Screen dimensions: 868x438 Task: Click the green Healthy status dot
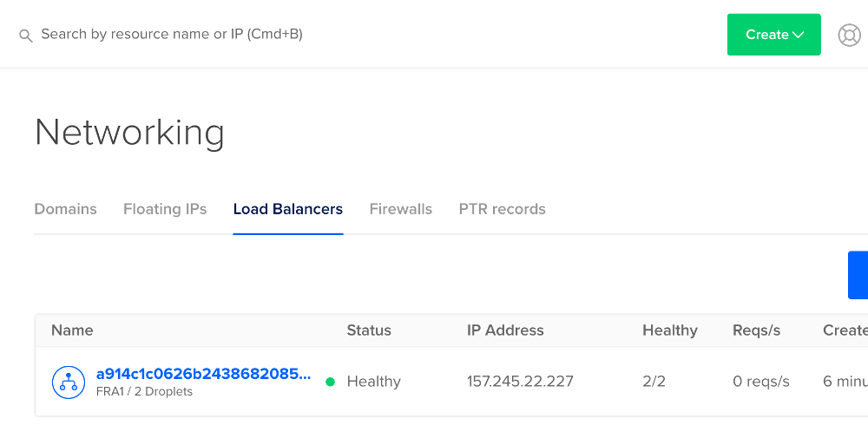[x=330, y=382]
